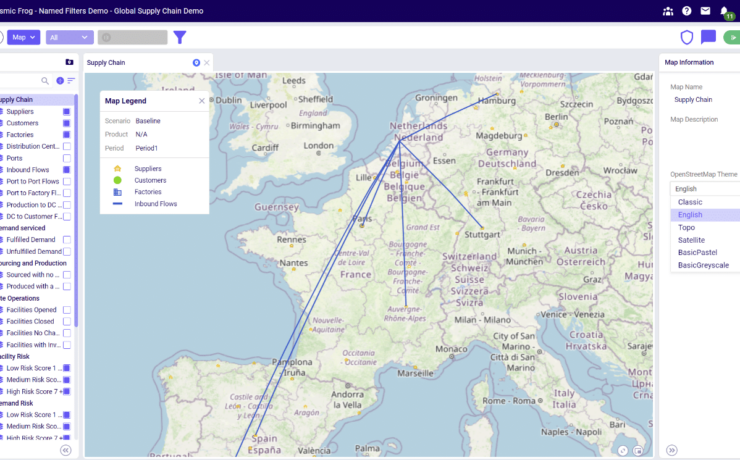Click the help question mark icon
Viewport: 740px width, 460px height.
[687, 11]
